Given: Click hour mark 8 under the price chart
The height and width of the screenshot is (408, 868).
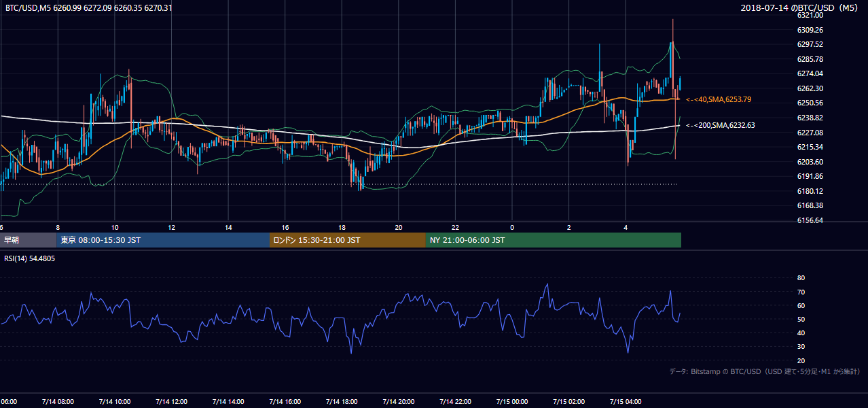Looking at the screenshot, I should tap(58, 228).
